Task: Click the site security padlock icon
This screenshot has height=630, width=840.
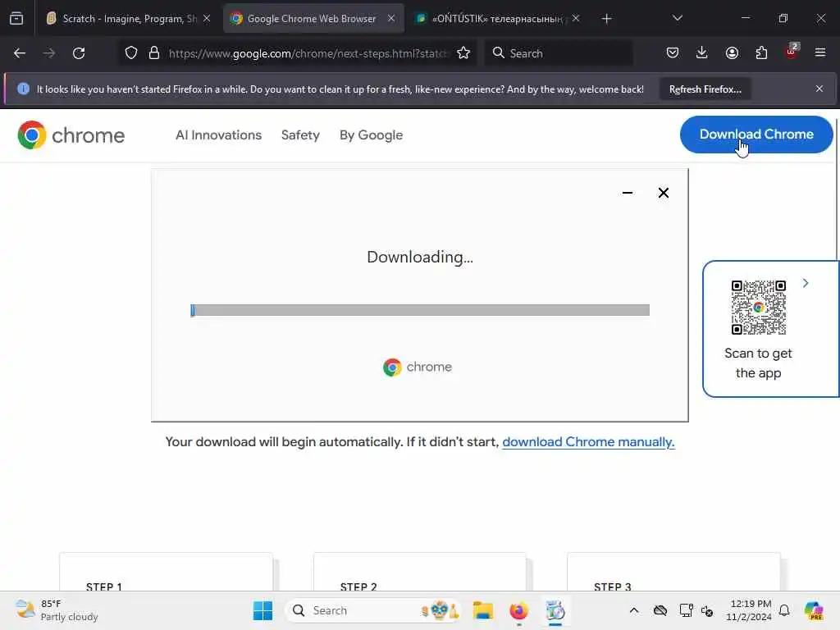Action: pyautogui.click(x=154, y=53)
